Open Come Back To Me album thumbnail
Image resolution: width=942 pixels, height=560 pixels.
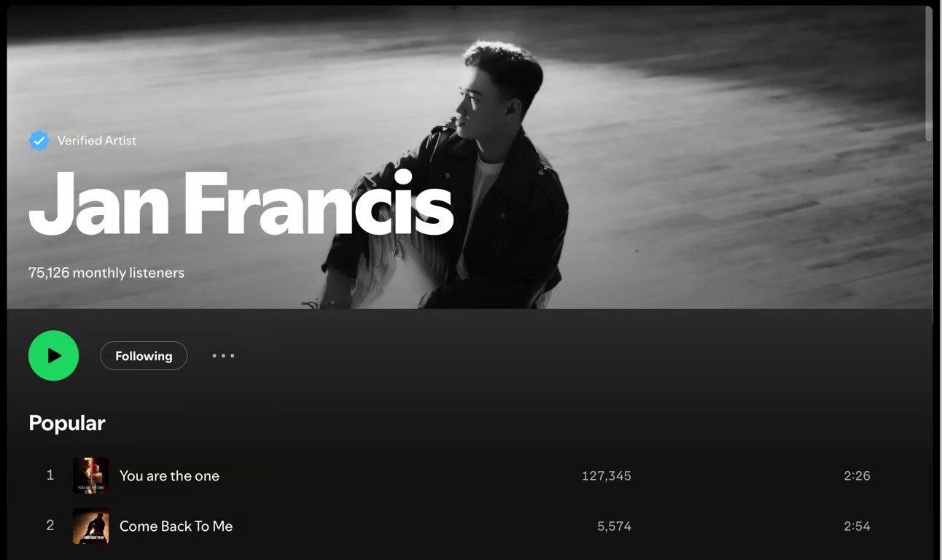pos(91,526)
